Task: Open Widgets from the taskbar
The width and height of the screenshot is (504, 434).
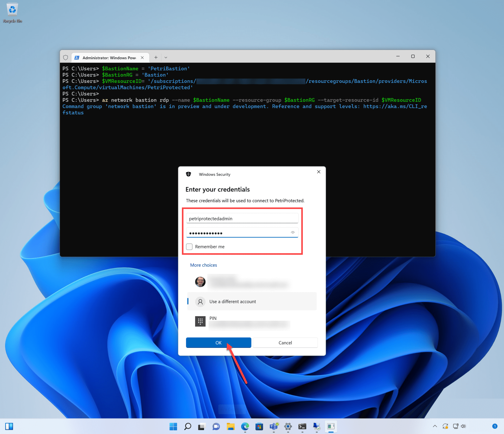Action: pos(9,426)
